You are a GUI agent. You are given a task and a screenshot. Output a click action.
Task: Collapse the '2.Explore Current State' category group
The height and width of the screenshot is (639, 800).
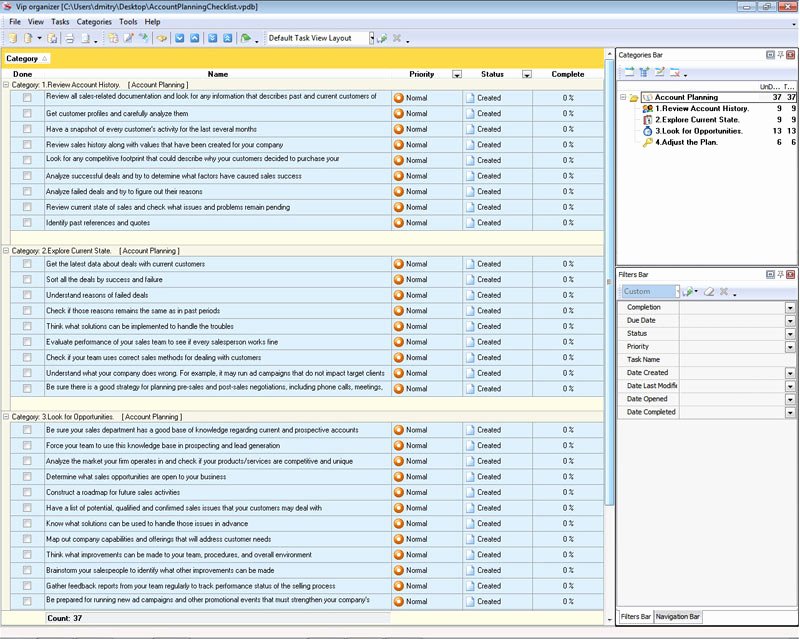tap(6, 251)
